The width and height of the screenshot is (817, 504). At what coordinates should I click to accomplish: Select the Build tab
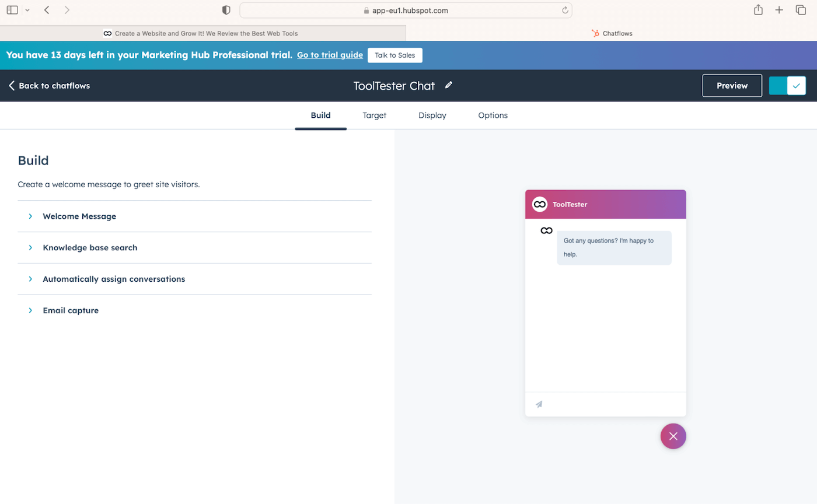tap(320, 116)
